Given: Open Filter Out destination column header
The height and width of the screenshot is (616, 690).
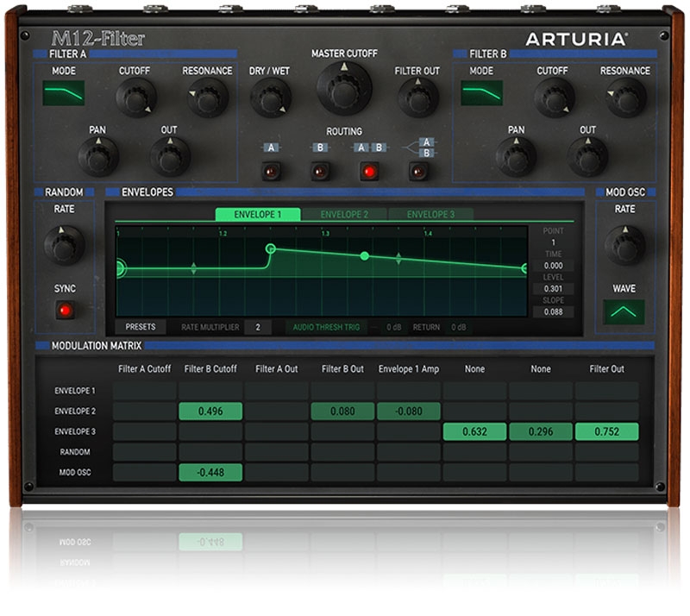Looking at the screenshot, I should click(606, 369).
